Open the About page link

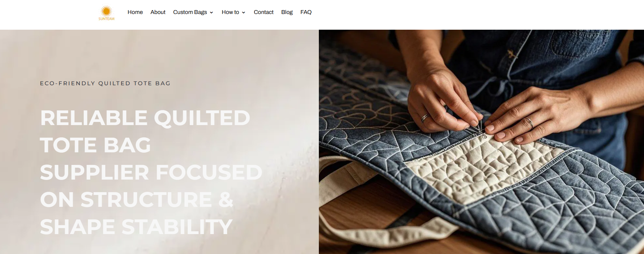(158, 12)
